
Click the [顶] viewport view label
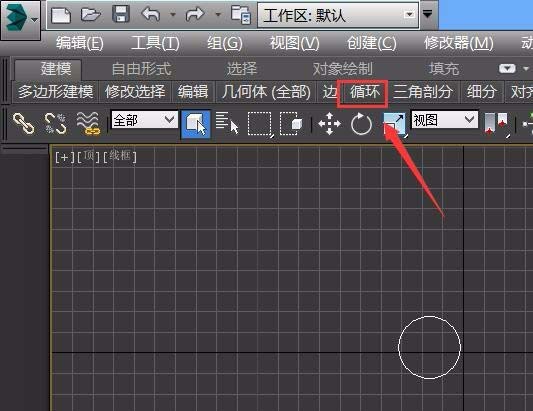[x=89, y=156]
